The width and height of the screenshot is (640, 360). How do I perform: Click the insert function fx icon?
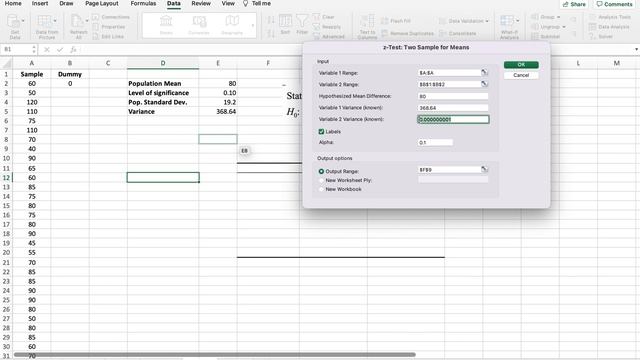point(73,49)
